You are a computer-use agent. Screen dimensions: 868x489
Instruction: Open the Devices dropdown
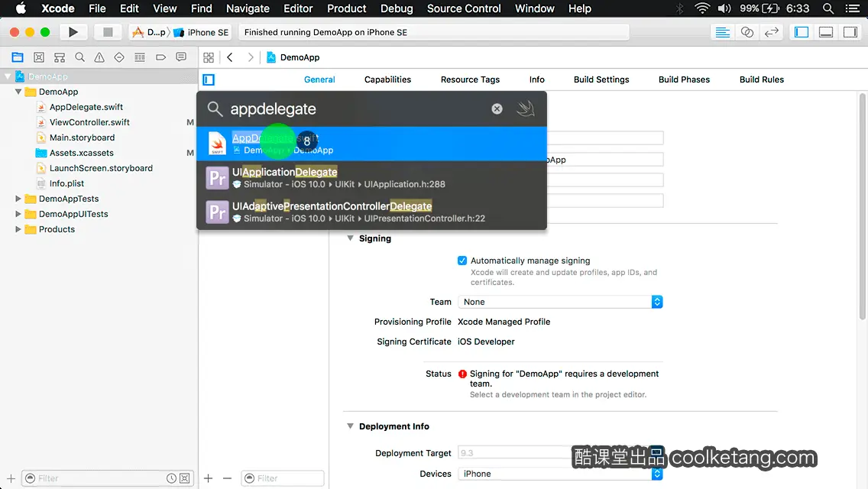pyautogui.click(x=559, y=474)
